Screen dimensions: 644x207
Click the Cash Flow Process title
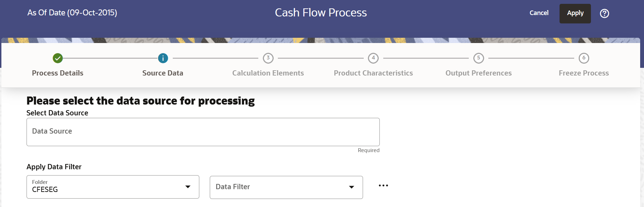tap(321, 13)
